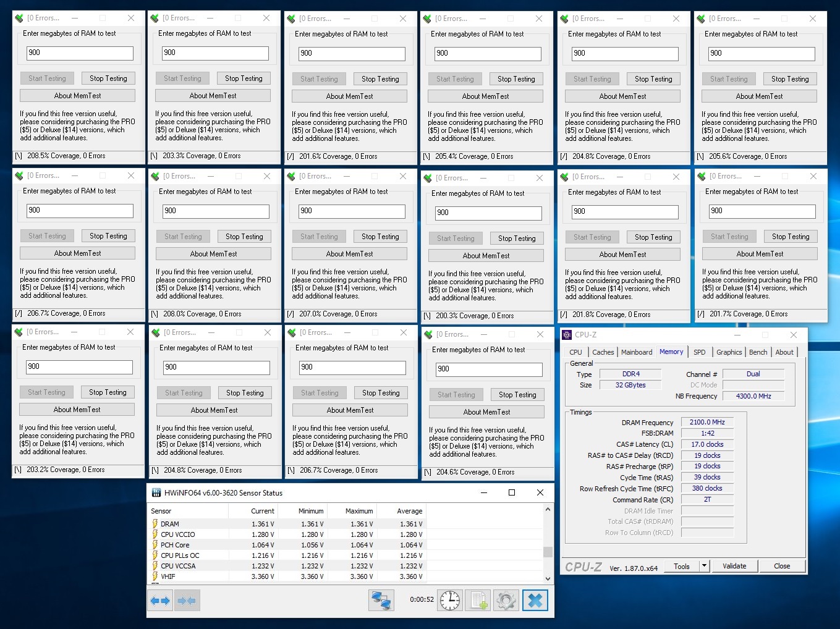Image resolution: width=840 pixels, height=629 pixels.
Task: Click the Channel # value Dual
Action: click(x=753, y=374)
